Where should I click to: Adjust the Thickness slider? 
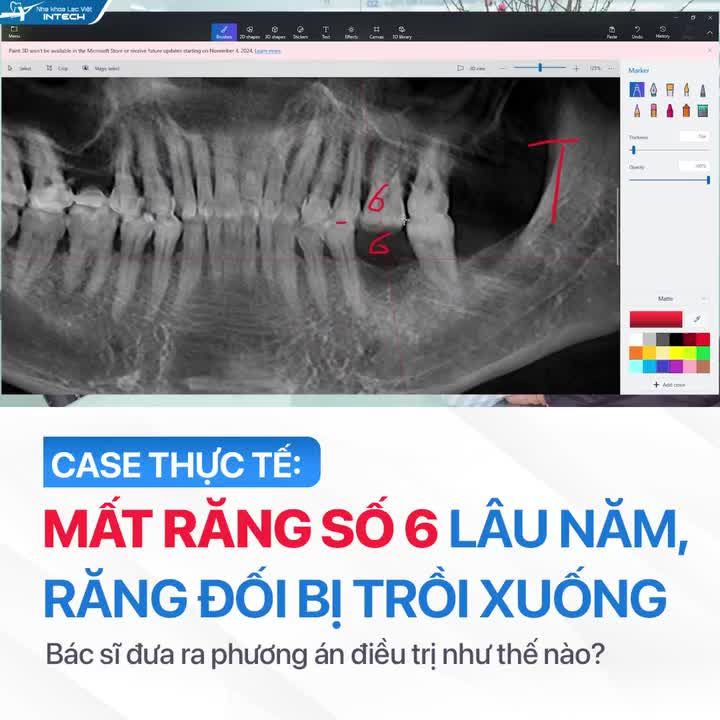(669, 150)
